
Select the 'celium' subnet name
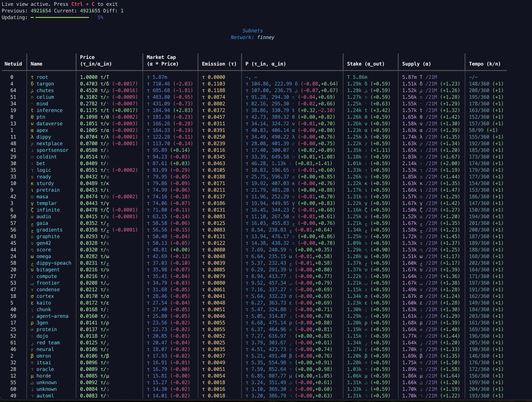[45, 97]
